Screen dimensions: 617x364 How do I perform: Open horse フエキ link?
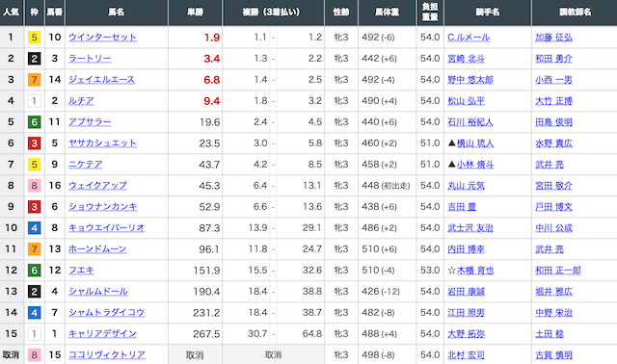pos(81,271)
